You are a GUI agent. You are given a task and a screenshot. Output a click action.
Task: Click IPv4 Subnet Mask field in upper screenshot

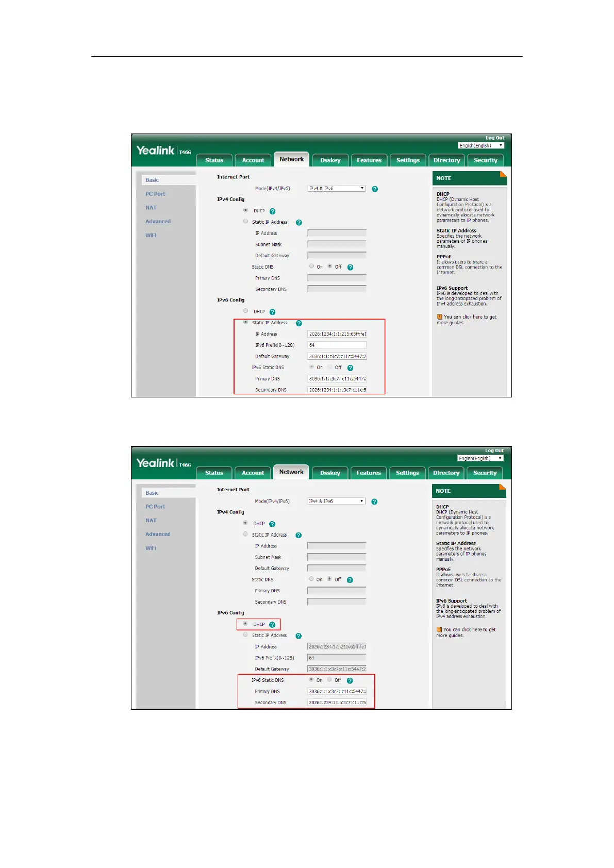[337, 245]
